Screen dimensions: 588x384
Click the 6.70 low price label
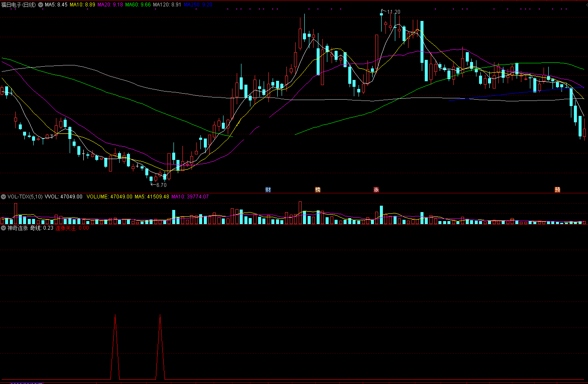click(161, 185)
